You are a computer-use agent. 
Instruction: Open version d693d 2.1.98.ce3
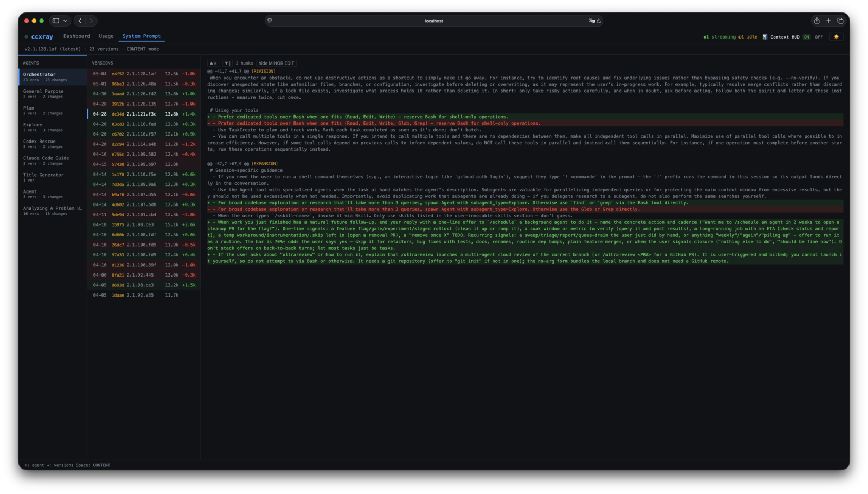tap(144, 285)
